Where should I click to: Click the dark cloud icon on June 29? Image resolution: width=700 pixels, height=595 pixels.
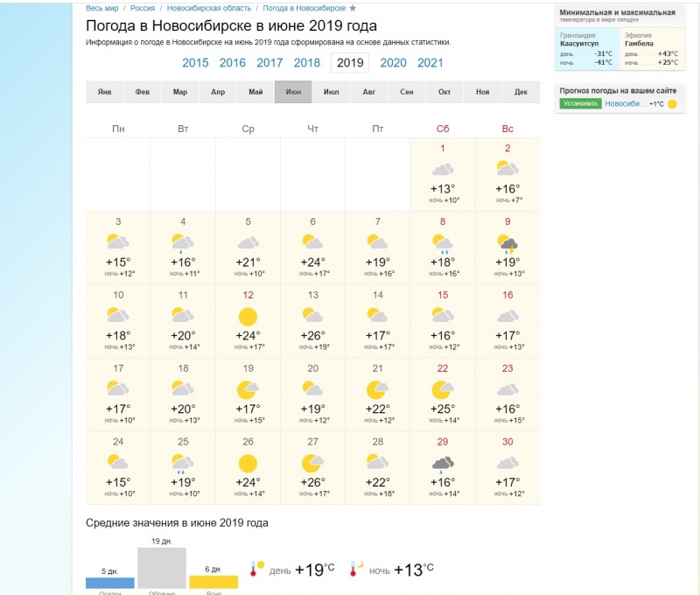[443, 463]
